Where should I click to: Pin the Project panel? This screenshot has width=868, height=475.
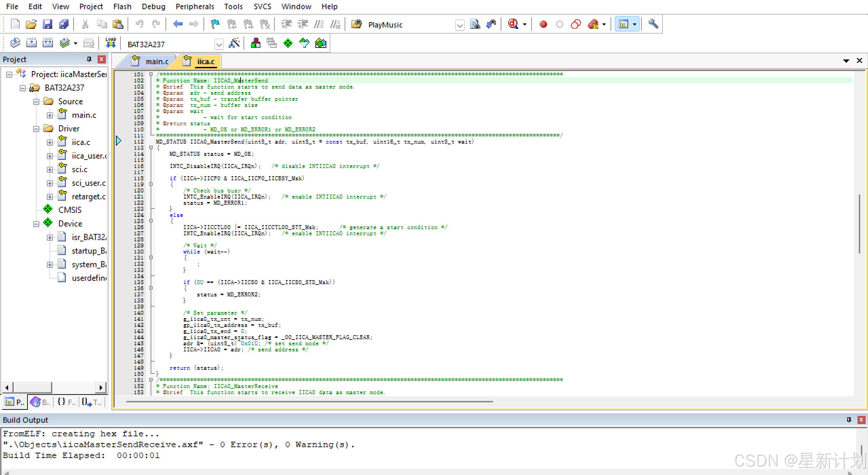[x=89, y=59]
